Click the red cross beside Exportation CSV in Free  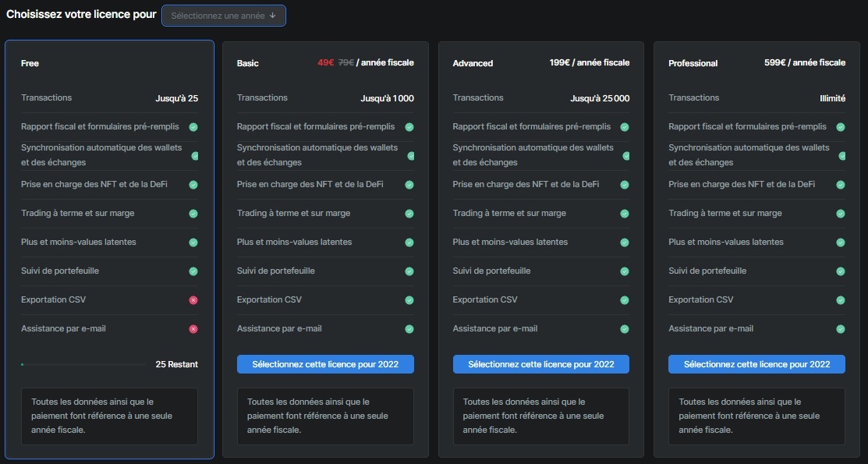(193, 300)
